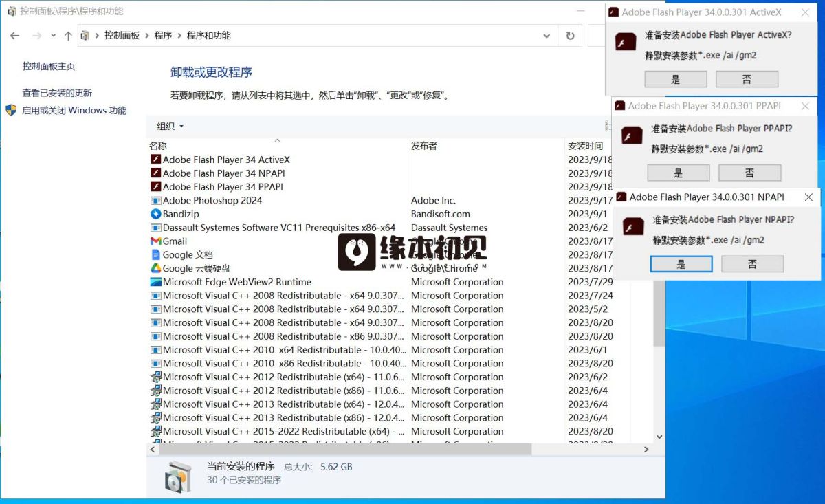Select the Google 文档 icon in the list
The width and height of the screenshot is (825, 504).
(155, 255)
